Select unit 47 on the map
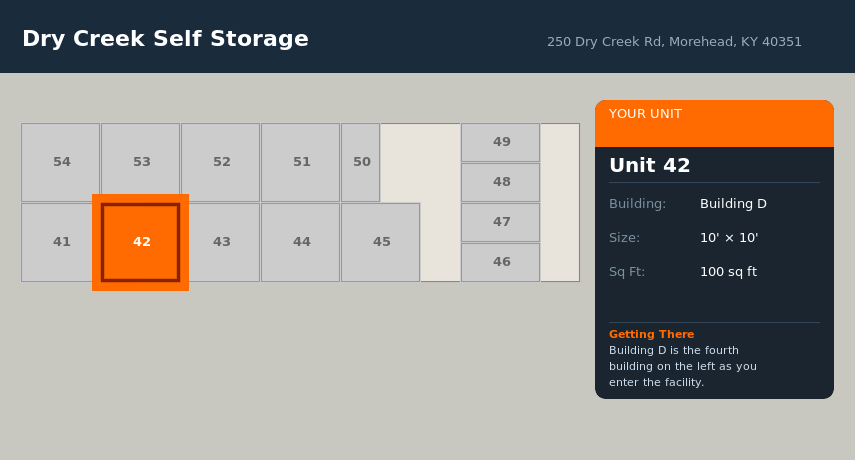Viewport: 855px width, 460px height. click(x=501, y=222)
